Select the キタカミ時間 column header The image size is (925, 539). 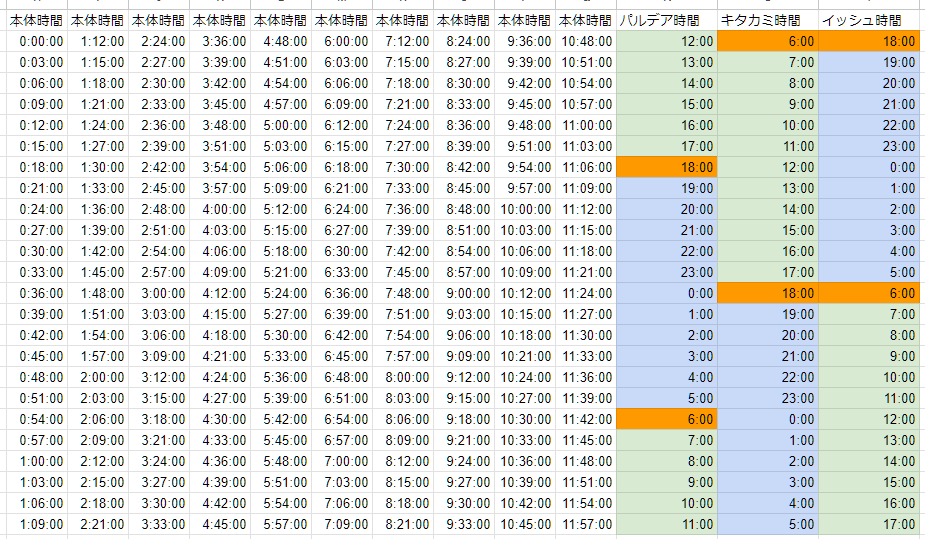point(767,21)
